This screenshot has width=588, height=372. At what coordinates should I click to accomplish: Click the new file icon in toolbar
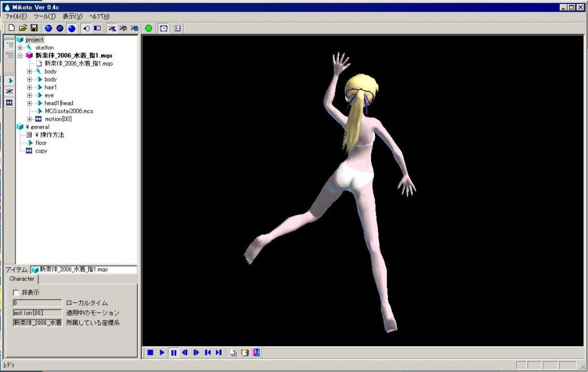click(11, 28)
